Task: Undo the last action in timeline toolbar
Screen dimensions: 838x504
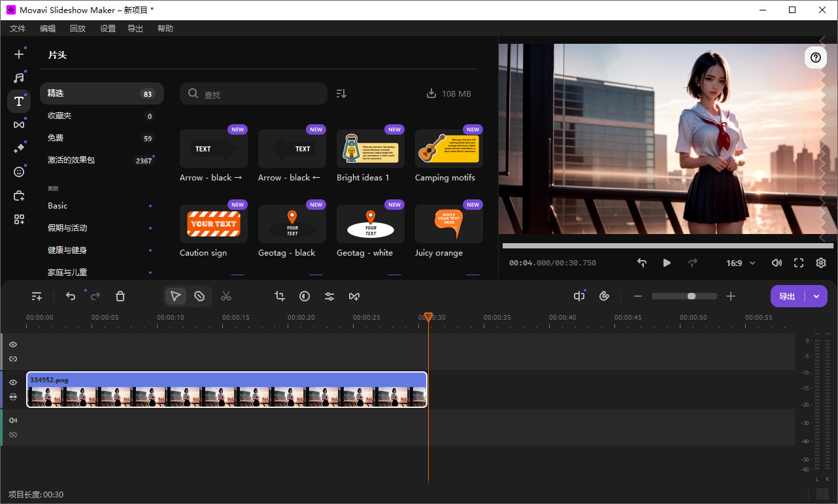Action: (71, 296)
